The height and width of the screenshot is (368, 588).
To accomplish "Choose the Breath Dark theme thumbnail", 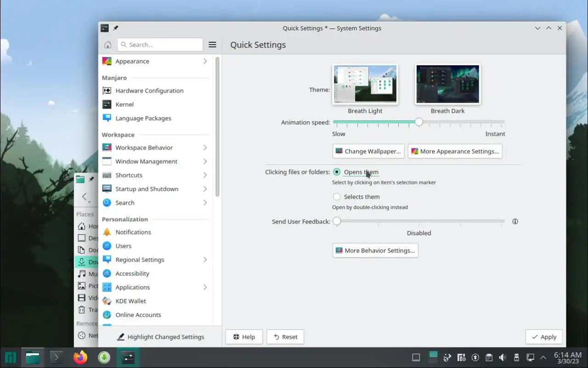I will pos(447,84).
